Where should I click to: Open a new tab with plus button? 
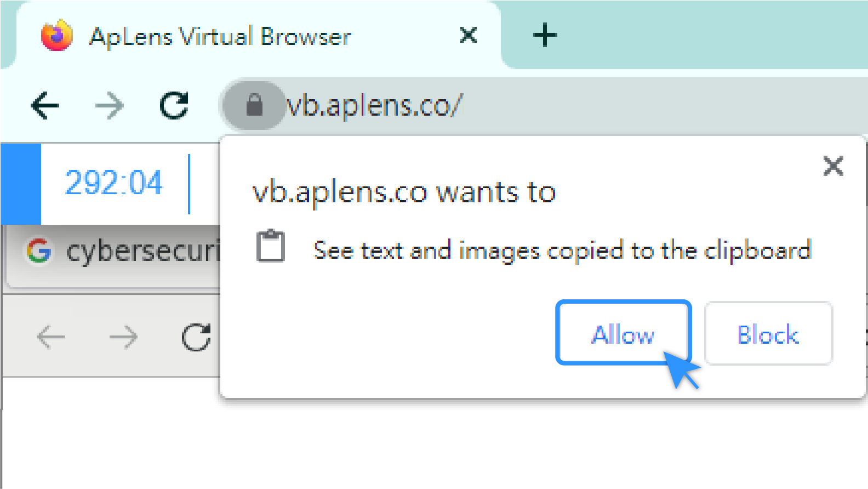click(545, 35)
